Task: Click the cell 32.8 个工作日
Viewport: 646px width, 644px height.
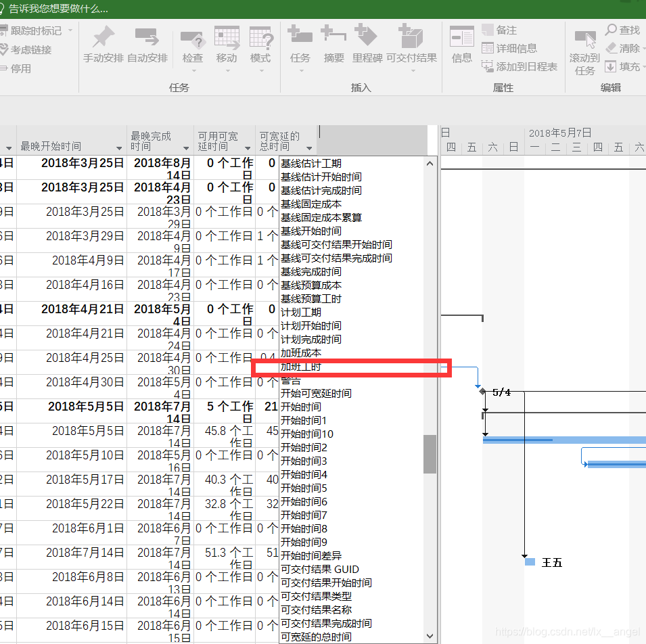Action: 225,509
